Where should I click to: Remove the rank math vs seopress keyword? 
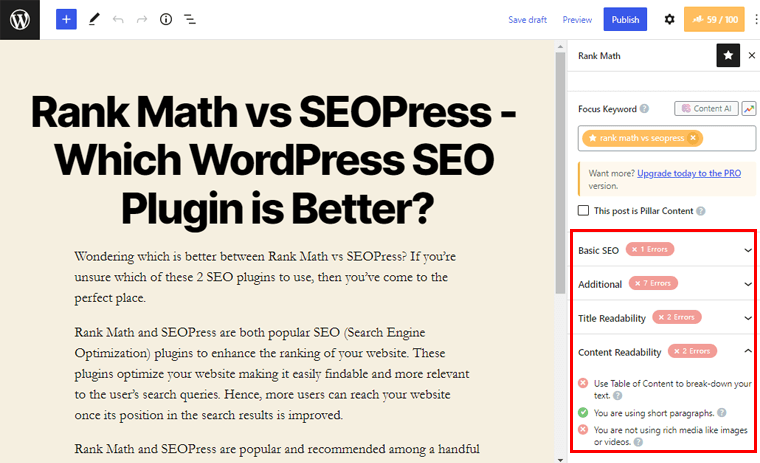point(693,138)
